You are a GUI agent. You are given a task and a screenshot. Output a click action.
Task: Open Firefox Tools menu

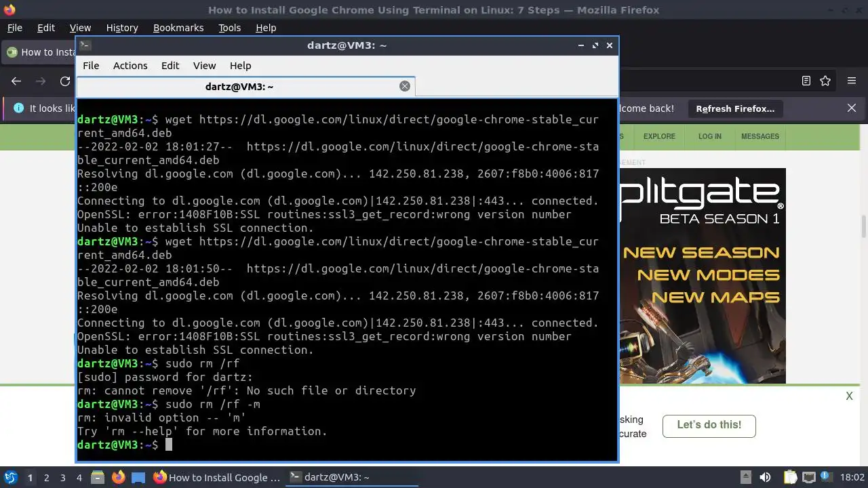tap(229, 28)
